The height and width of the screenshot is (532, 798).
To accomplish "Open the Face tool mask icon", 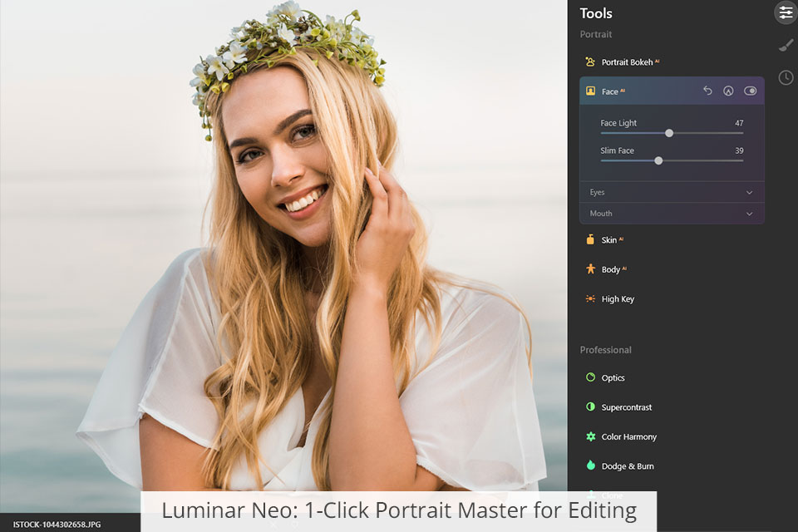I will click(x=728, y=91).
